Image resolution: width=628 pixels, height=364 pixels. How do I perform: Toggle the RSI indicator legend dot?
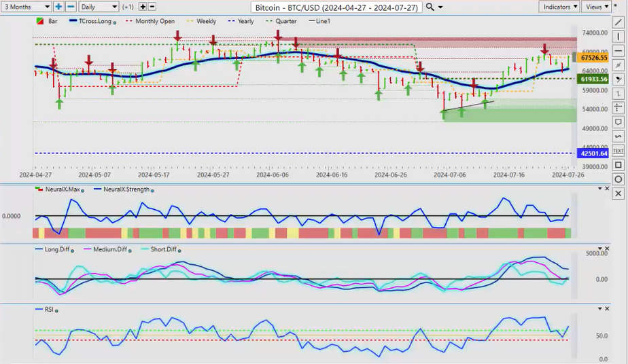(x=56, y=310)
